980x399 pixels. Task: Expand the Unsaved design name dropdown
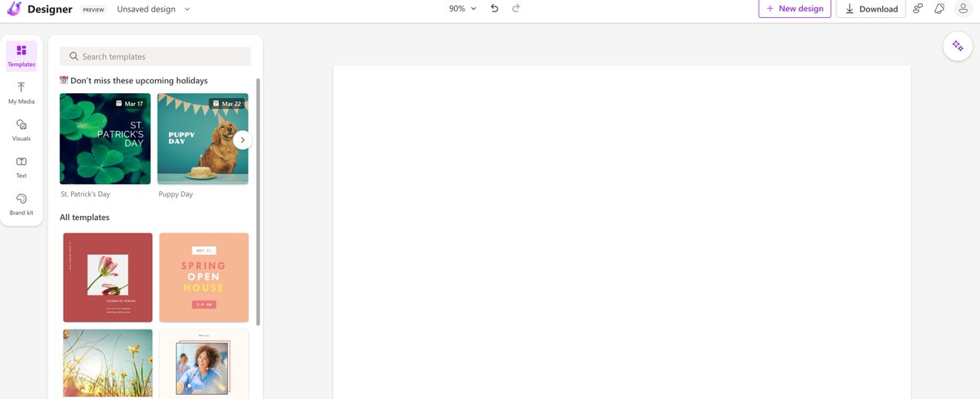coord(187,9)
